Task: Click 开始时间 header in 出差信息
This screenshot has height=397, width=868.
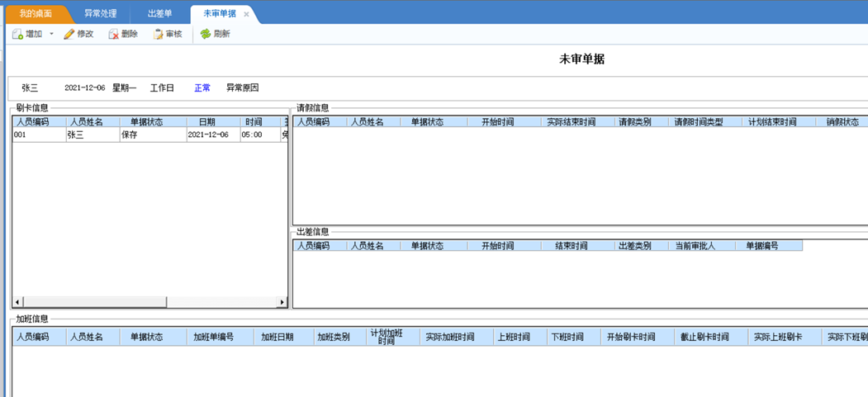Action: pos(505,246)
